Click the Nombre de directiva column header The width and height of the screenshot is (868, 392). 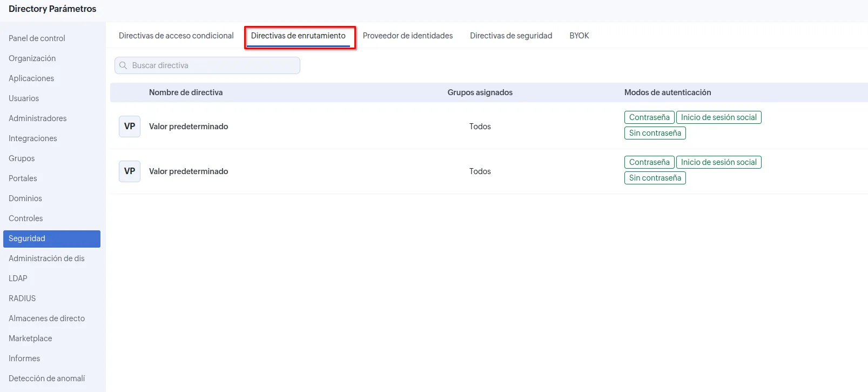[186, 92]
